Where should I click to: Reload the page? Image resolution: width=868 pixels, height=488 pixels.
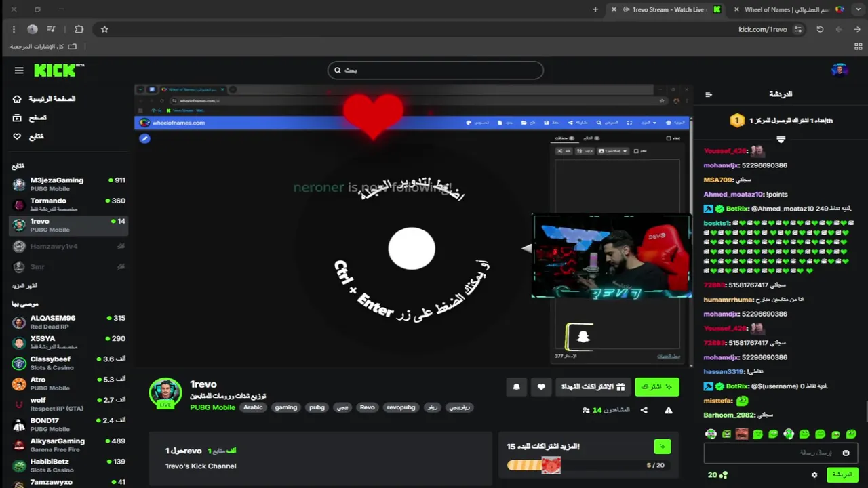[820, 29]
